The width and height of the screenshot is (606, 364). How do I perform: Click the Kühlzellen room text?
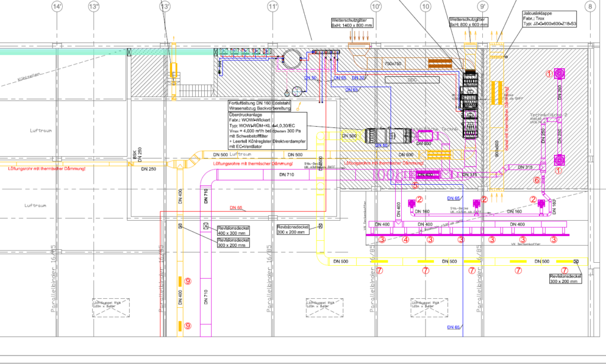tap(28, 78)
